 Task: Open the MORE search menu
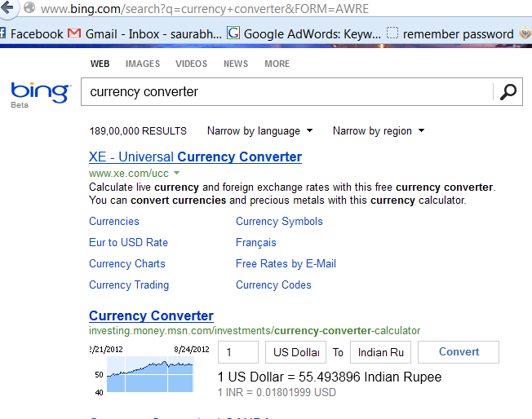(x=277, y=64)
